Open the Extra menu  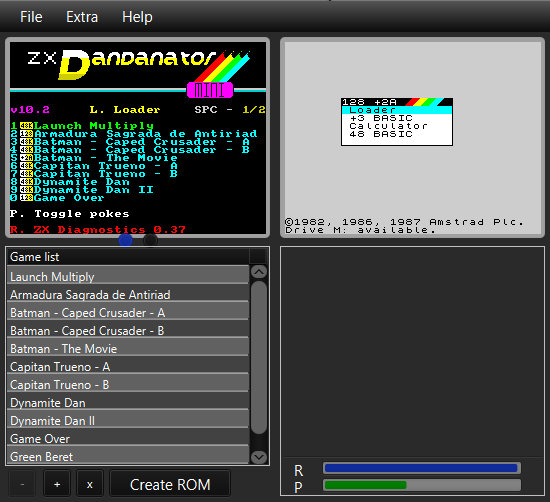(82, 17)
